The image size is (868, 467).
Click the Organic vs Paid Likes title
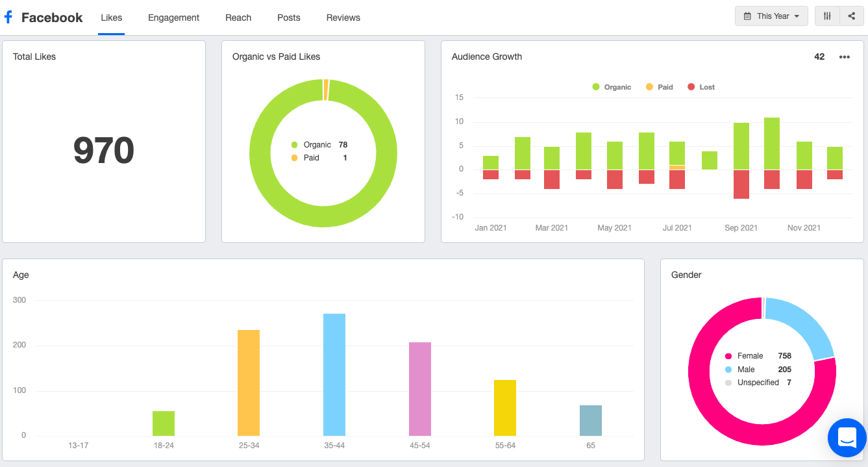[x=277, y=57]
